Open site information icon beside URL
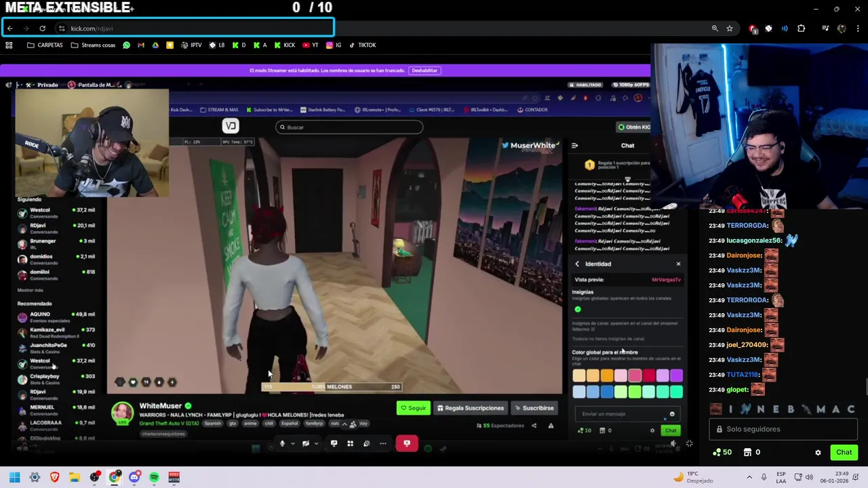Viewport: 868px width, 488px height. coord(61,28)
